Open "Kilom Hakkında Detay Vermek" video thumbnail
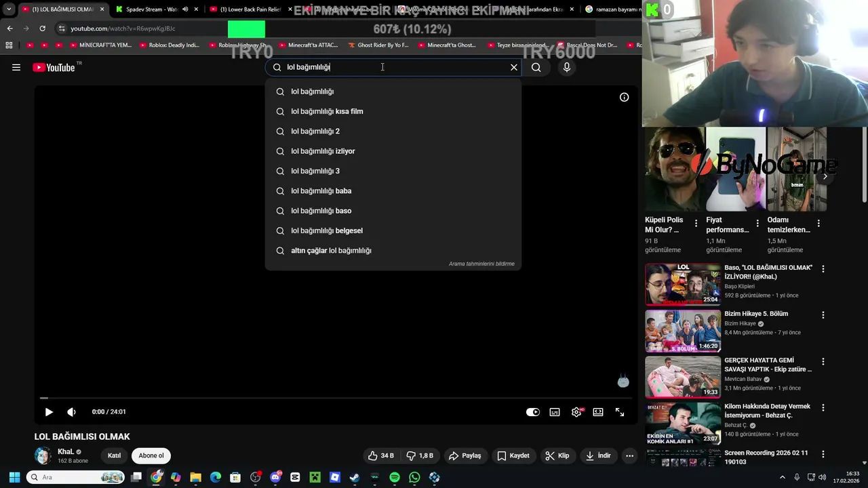Image resolution: width=868 pixels, height=488 pixels. (x=683, y=423)
